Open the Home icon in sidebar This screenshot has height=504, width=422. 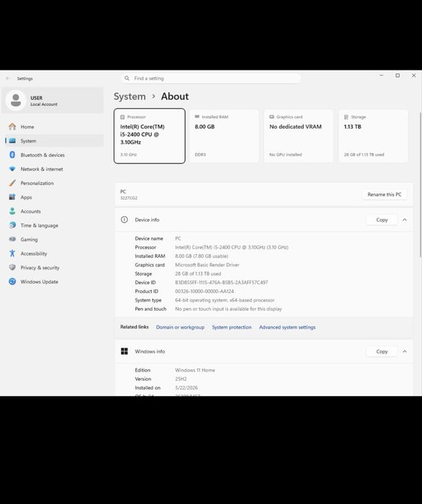click(x=12, y=127)
